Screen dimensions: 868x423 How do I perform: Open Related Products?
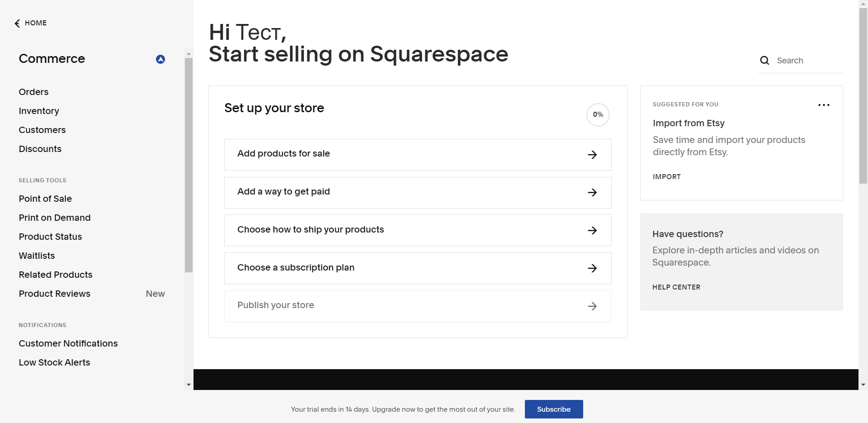pos(56,275)
